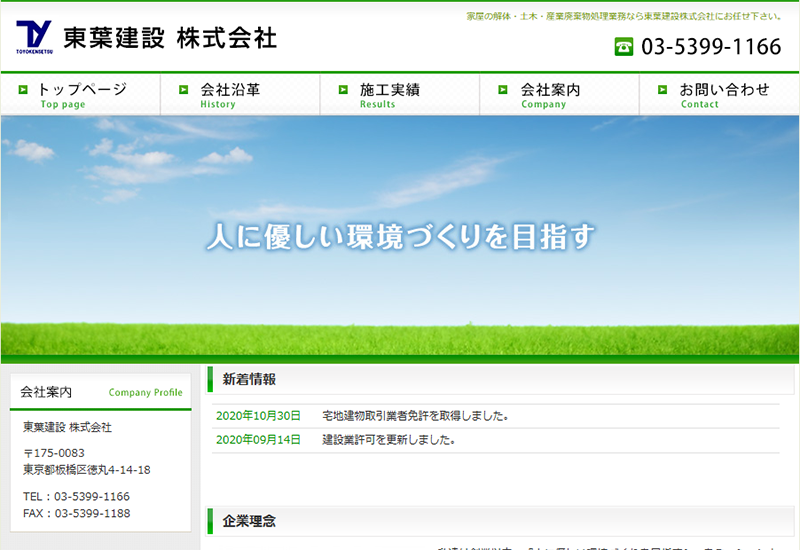Select the お問い合わせ Contact menu item

pyautogui.click(x=724, y=95)
